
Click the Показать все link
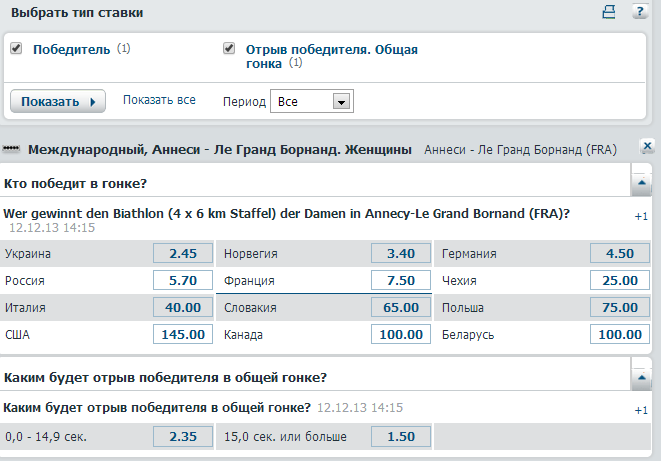pos(159,101)
